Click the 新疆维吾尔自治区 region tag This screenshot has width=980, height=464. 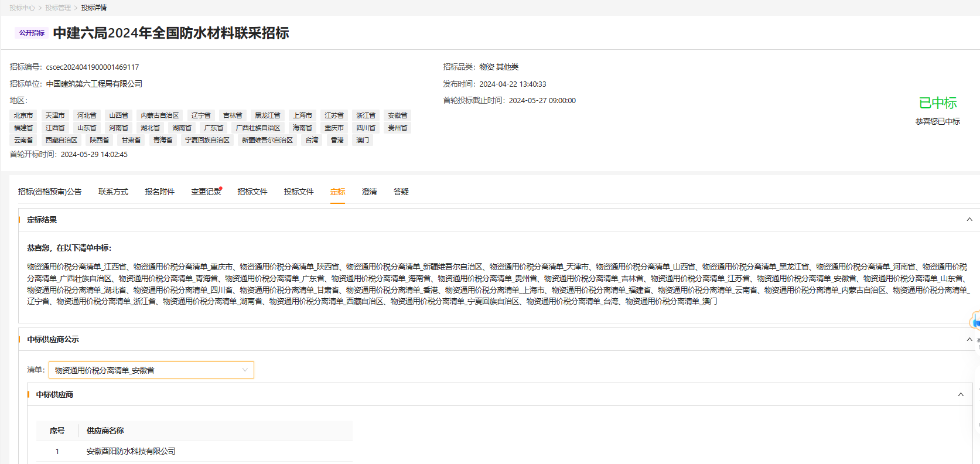[x=268, y=140]
